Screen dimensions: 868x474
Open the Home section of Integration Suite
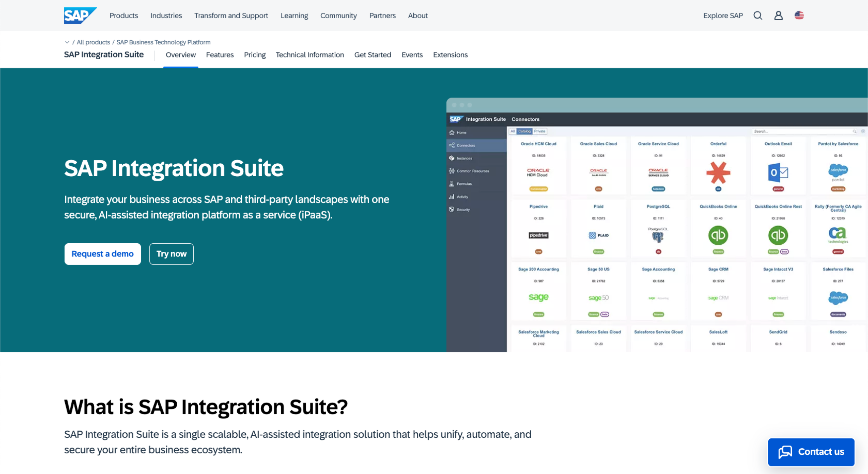coord(452,132)
